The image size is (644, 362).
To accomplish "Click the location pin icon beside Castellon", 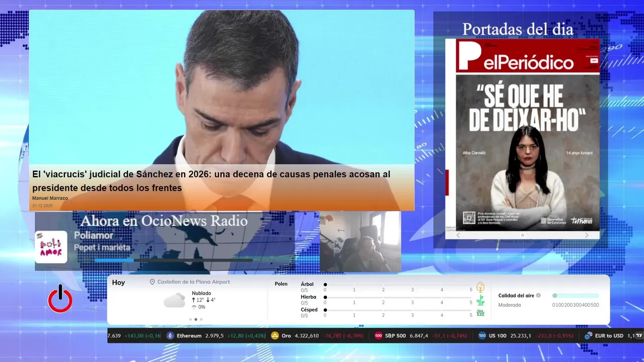I will tap(152, 282).
